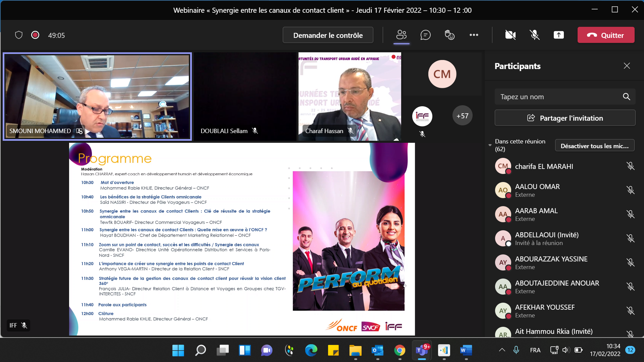The width and height of the screenshot is (644, 362).
Task: Show hidden icons in system tray
Action: coord(502,350)
